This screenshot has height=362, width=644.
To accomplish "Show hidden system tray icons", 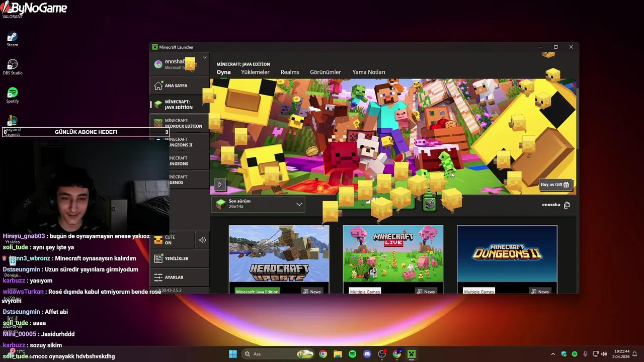I will click(553, 354).
